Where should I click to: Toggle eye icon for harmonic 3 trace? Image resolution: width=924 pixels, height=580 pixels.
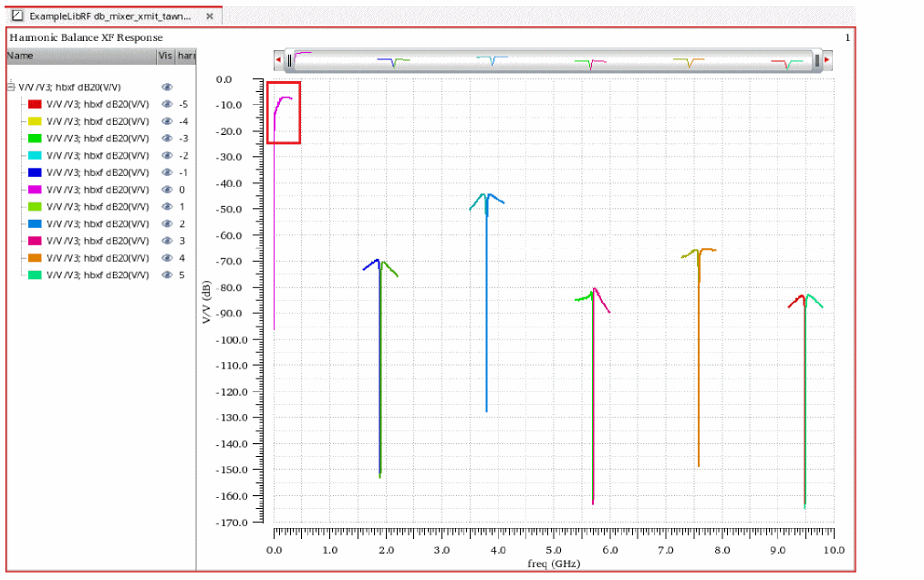[167, 241]
